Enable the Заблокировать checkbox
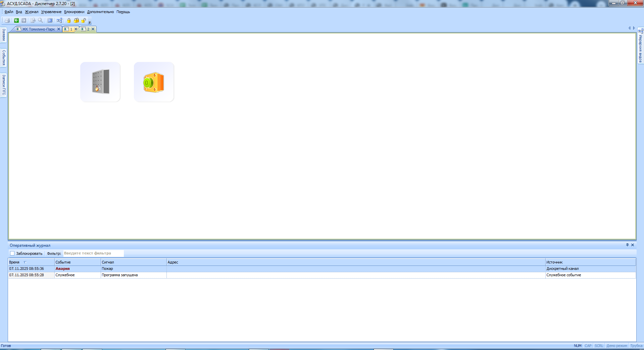Viewport: 644px width, 350px height. tap(12, 253)
